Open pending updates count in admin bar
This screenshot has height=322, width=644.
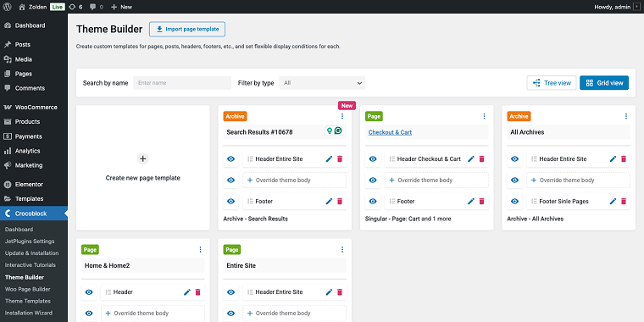(75, 7)
